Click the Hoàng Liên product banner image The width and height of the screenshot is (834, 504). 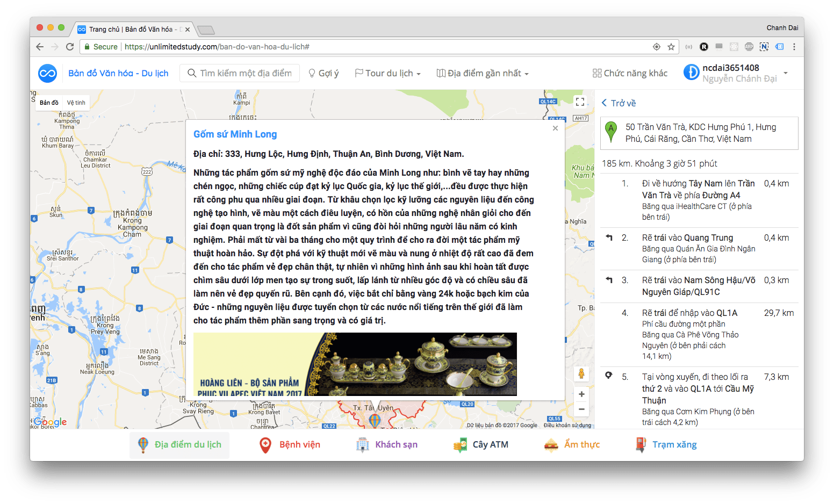(x=355, y=364)
